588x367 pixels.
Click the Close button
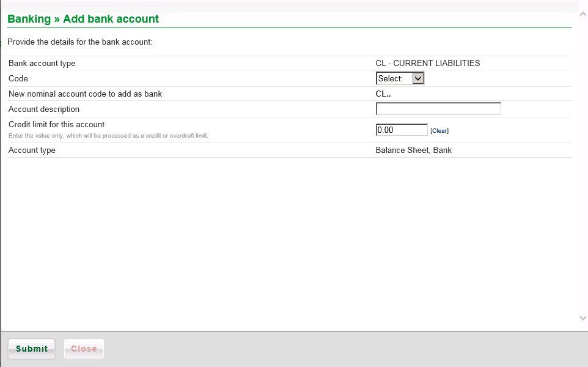tap(84, 349)
